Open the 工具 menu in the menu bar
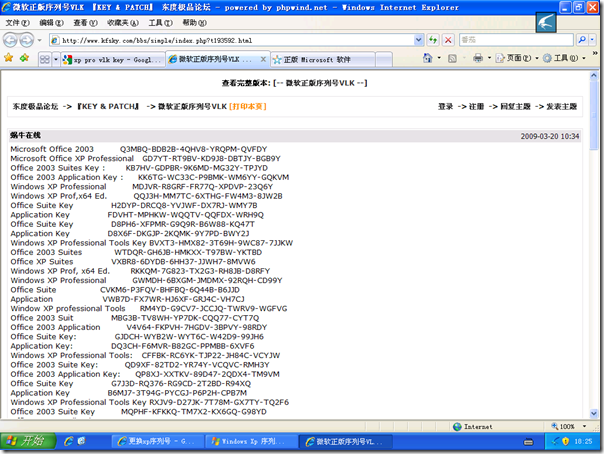The image size is (604, 454). (161, 23)
